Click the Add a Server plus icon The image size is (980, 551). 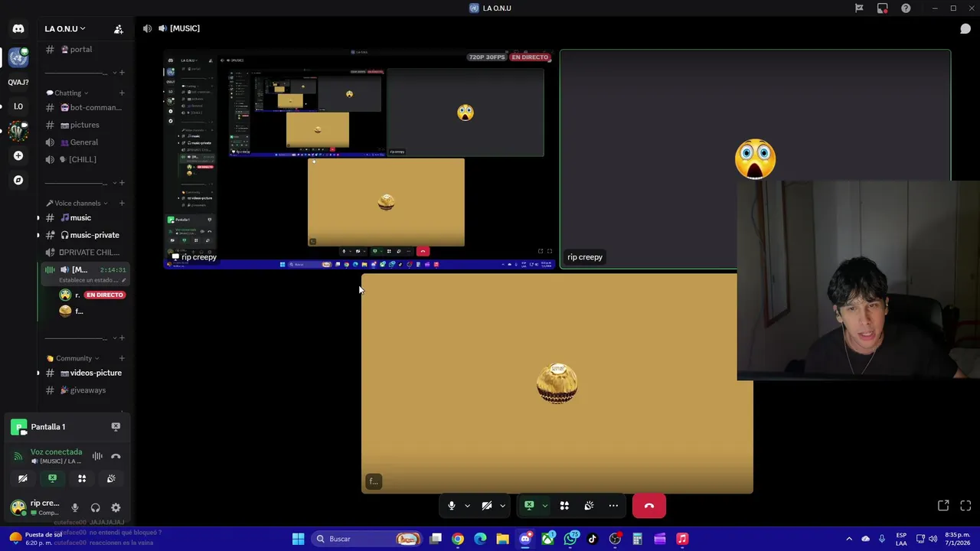coord(18,155)
